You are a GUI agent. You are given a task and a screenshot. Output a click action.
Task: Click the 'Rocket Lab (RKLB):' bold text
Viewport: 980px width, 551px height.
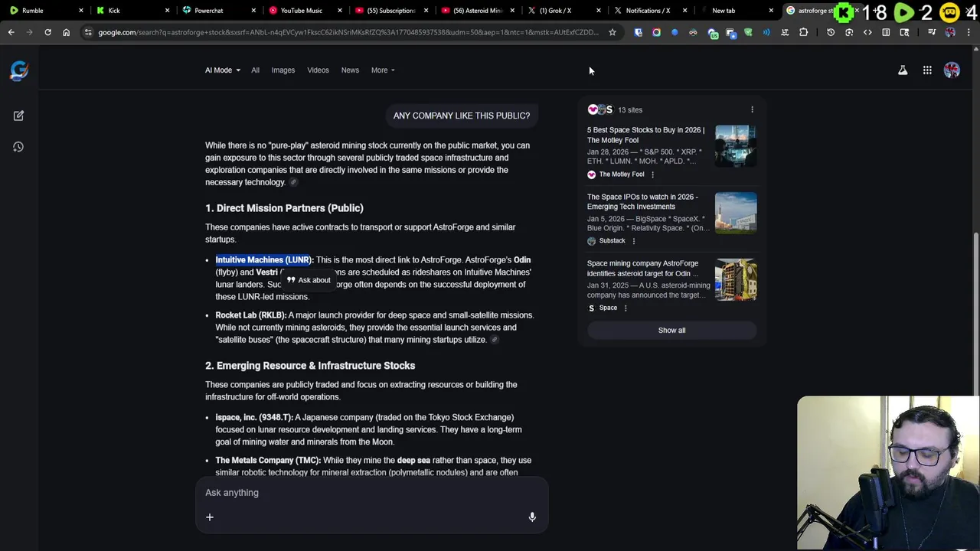point(250,315)
